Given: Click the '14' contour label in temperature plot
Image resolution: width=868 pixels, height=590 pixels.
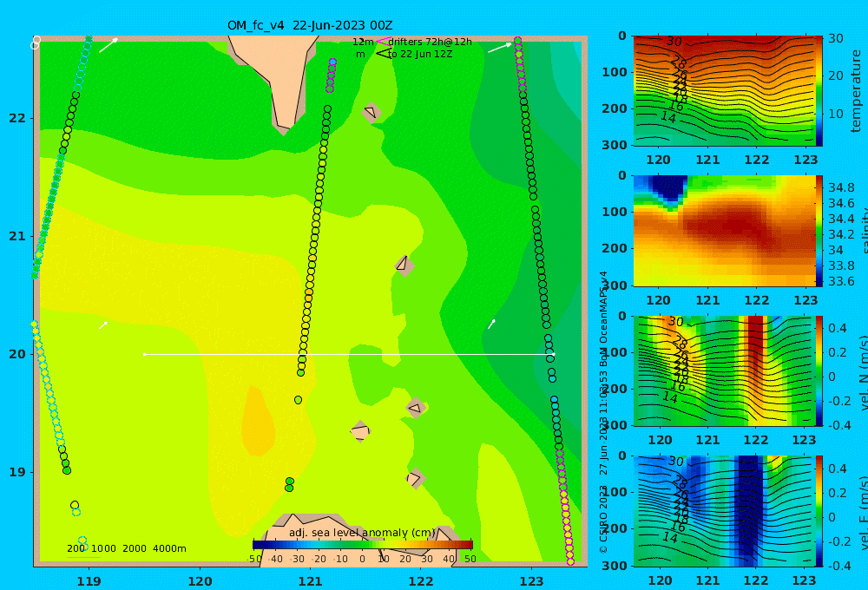Looking at the screenshot, I should click(668, 117).
